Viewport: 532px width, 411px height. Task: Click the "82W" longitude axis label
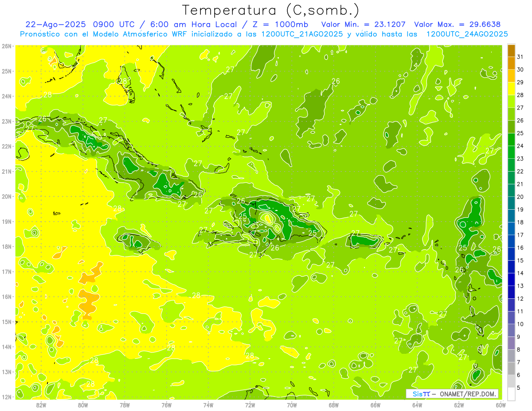click(41, 405)
